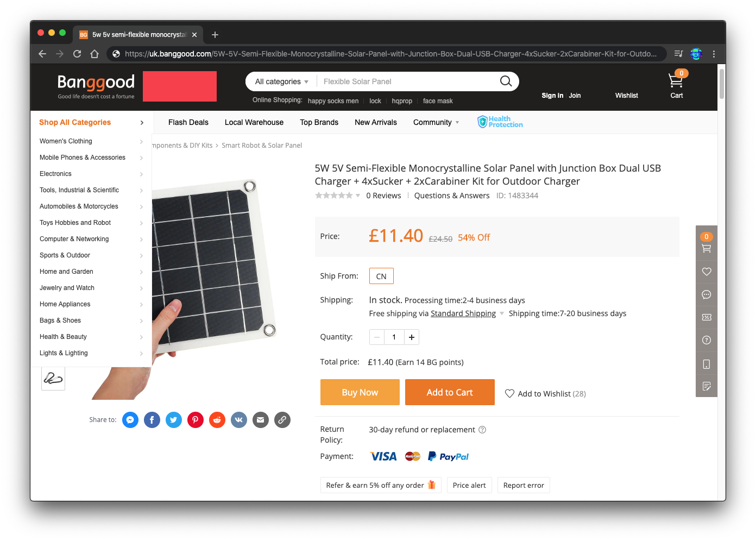Viewport: 756px width, 541px height.
Task: Click the Buy Now button
Action: [360, 392]
